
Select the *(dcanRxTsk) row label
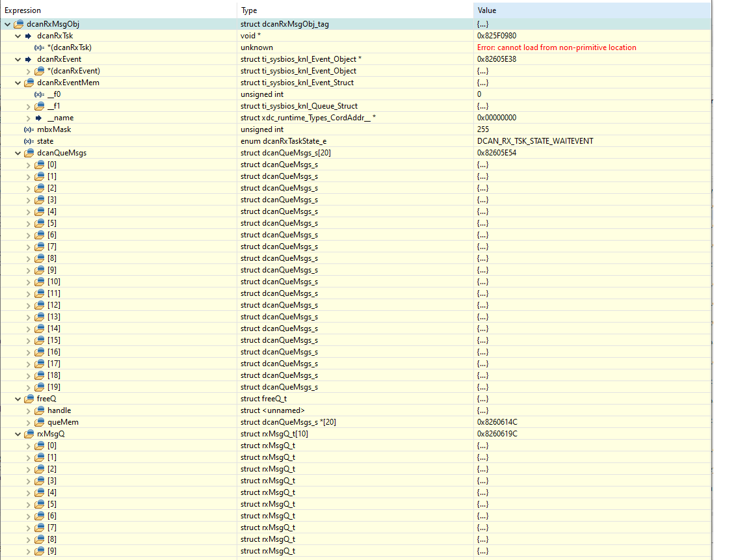click(70, 47)
